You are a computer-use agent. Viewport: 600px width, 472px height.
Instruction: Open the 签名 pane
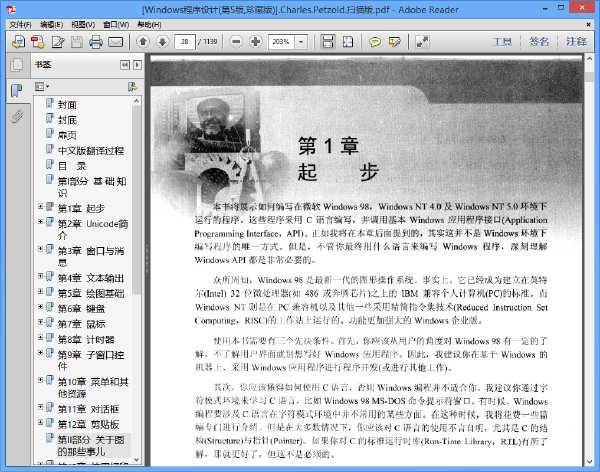(539, 41)
